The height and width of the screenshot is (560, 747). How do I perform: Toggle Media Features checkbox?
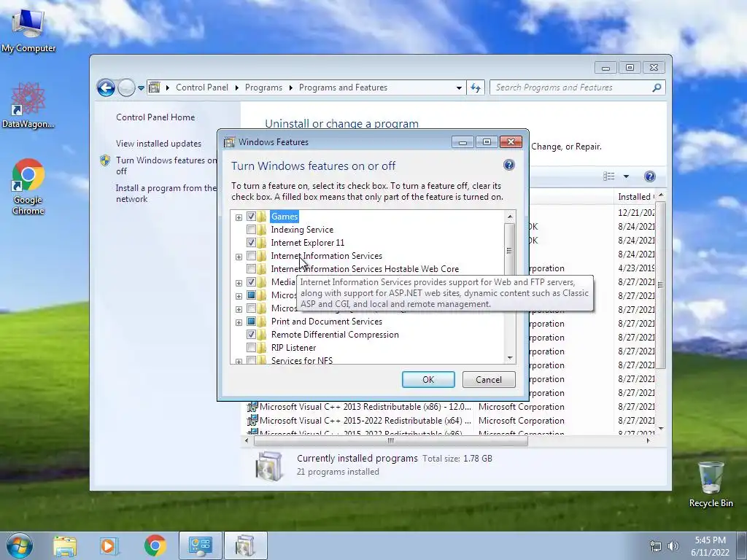[251, 282]
